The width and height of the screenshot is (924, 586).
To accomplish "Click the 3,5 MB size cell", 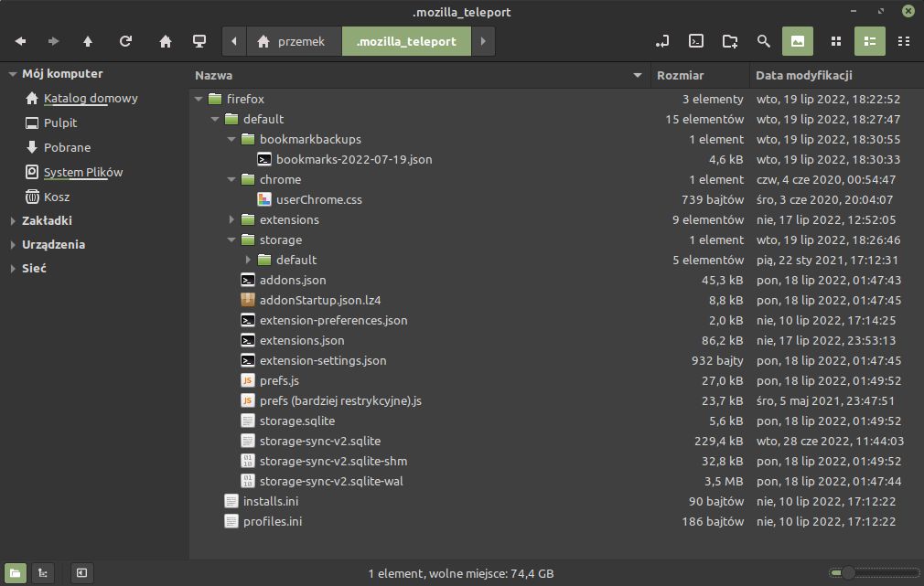I will coord(723,481).
